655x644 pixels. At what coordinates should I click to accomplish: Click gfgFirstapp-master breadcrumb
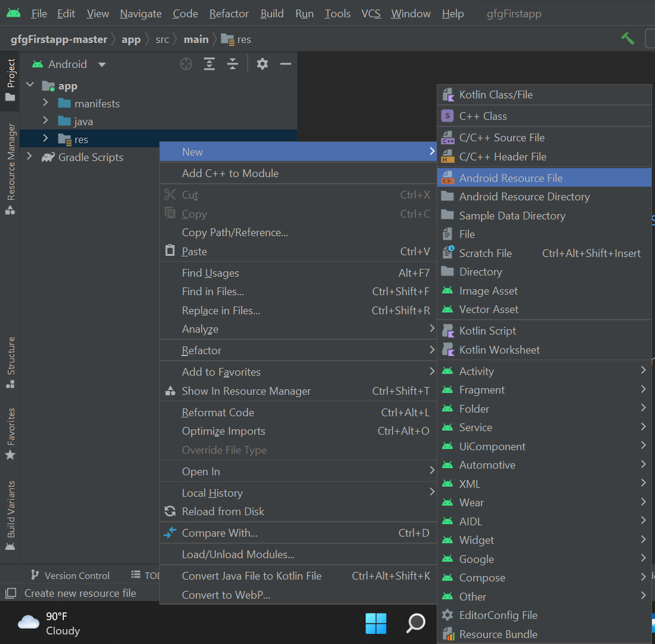click(x=59, y=39)
